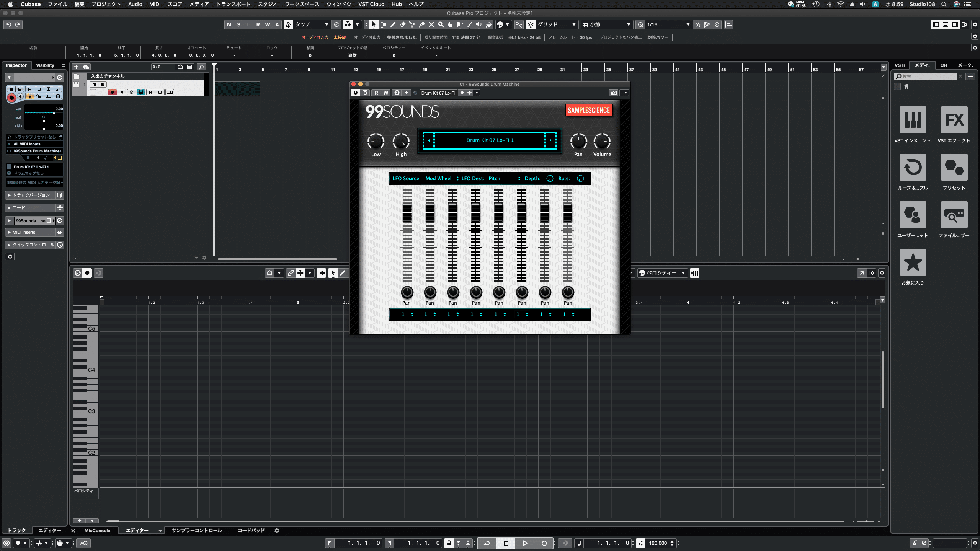Switch to the MixConsole lower zone tab
This screenshot has width=980, height=551.
tap(97, 531)
